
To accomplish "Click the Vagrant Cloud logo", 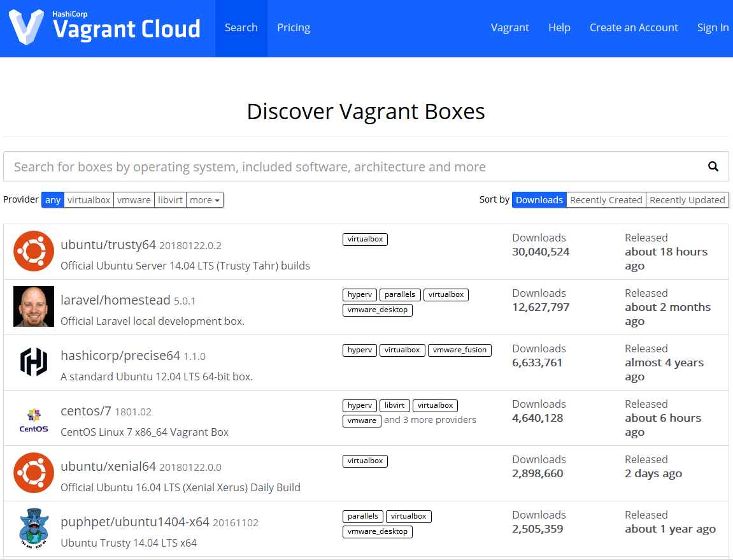I will 104,27.
